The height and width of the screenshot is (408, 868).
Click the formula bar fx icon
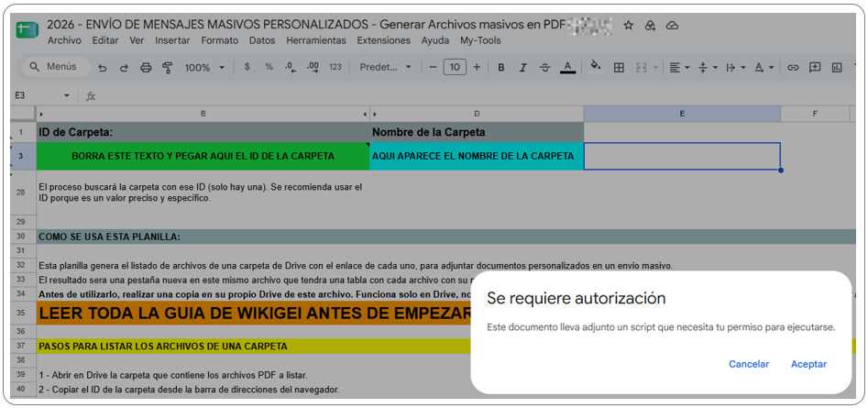90,95
